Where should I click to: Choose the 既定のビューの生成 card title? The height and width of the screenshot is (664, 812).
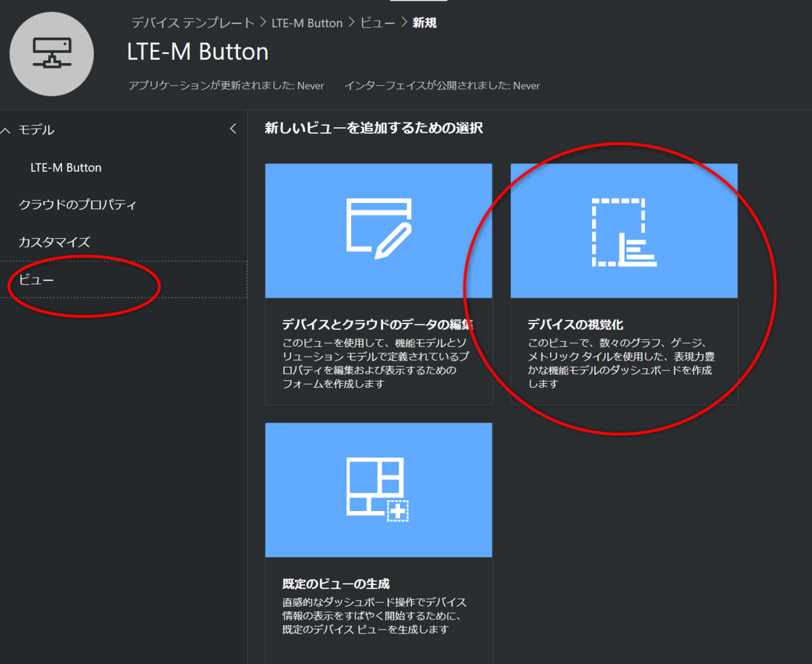(x=336, y=583)
